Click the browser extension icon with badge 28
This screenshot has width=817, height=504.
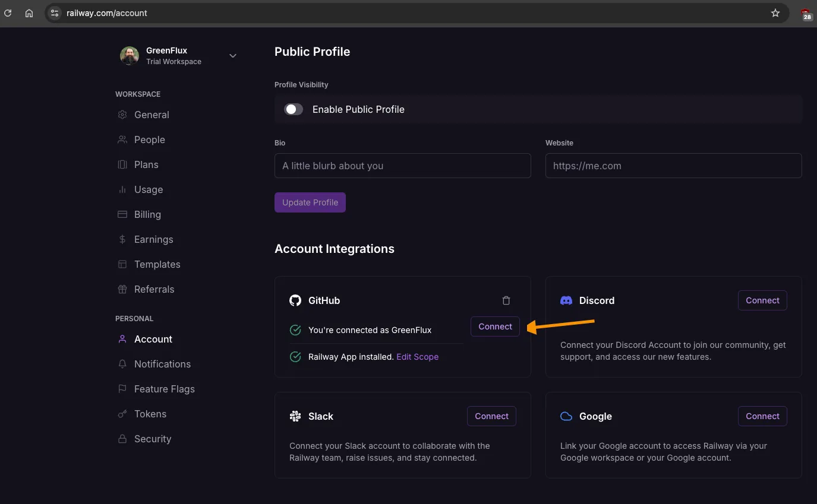806,14
